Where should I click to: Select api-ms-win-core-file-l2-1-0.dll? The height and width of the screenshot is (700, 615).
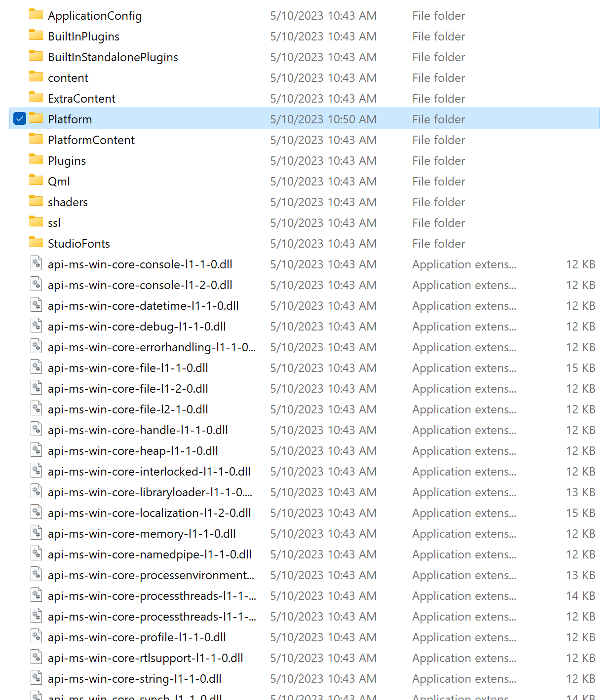pyautogui.click(x=128, y=409)
